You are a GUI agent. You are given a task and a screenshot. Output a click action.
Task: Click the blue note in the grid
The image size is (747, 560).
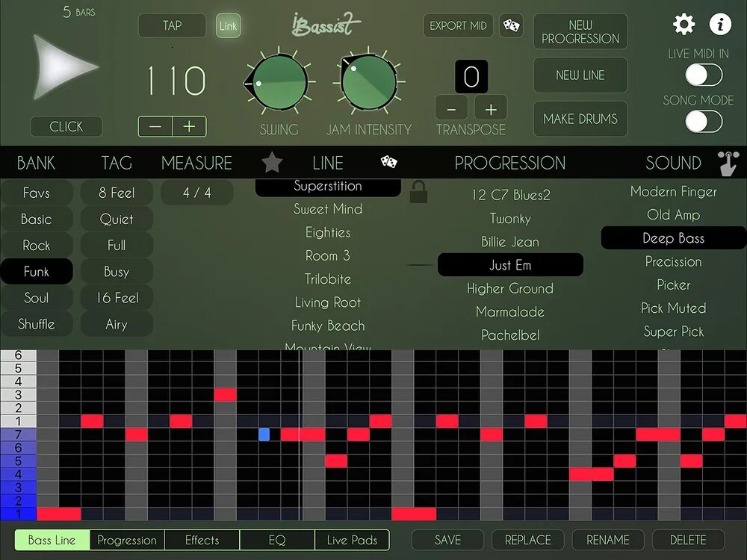point(264,435)
